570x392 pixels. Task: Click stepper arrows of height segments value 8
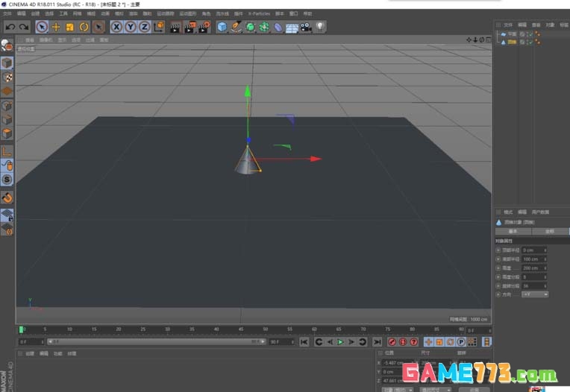pos(545,277)
